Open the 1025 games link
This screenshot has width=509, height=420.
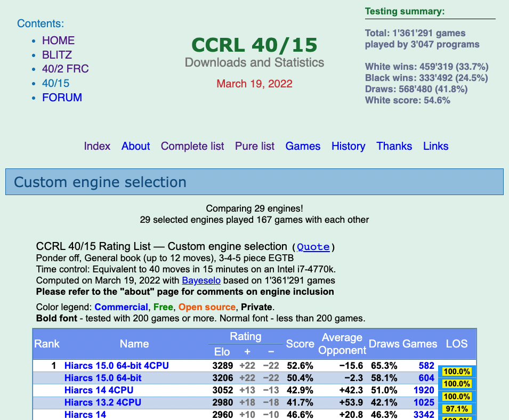(424, 402)
